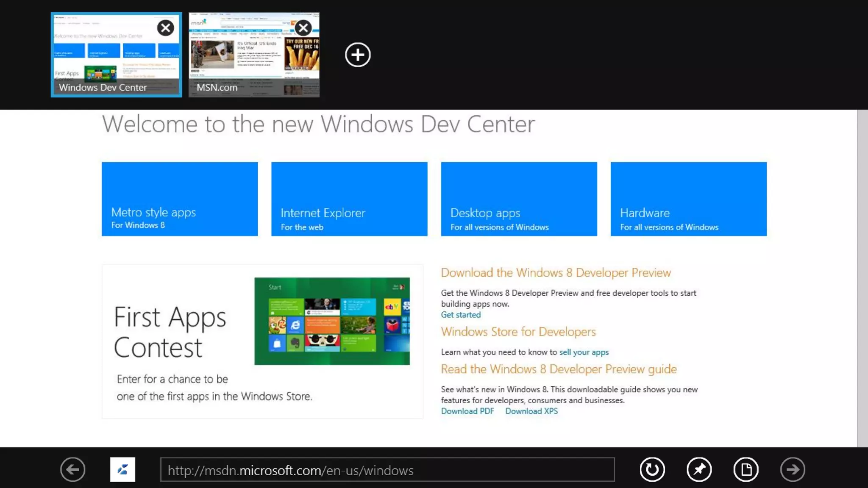
Task: Open the page tools icon
Action: point(746,469)
